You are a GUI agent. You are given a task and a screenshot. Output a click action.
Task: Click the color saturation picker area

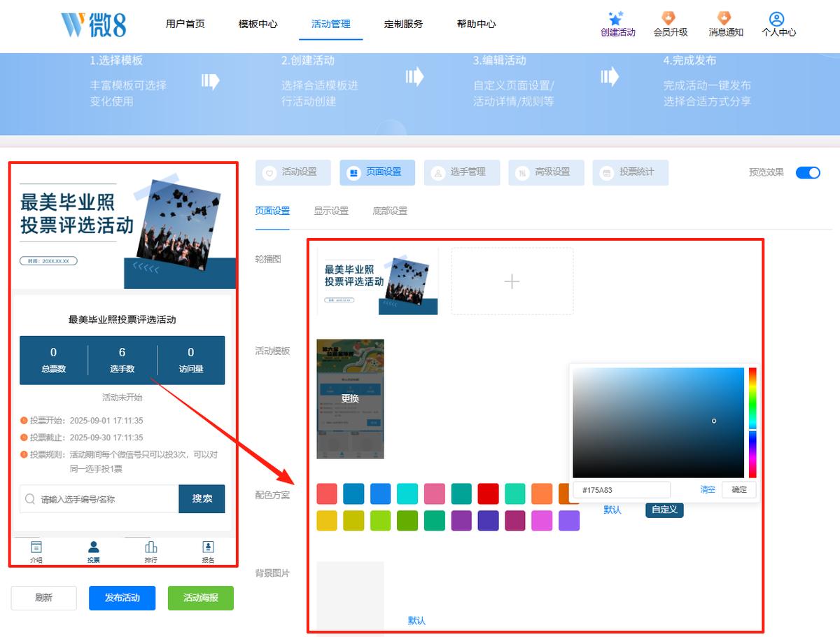coord(658,423)
